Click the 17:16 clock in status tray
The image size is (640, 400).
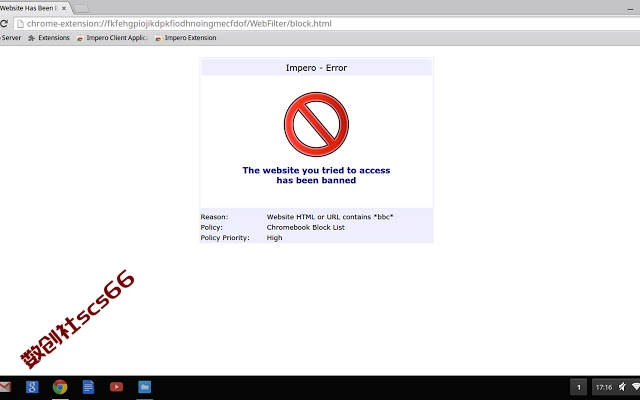pos(604,387)
